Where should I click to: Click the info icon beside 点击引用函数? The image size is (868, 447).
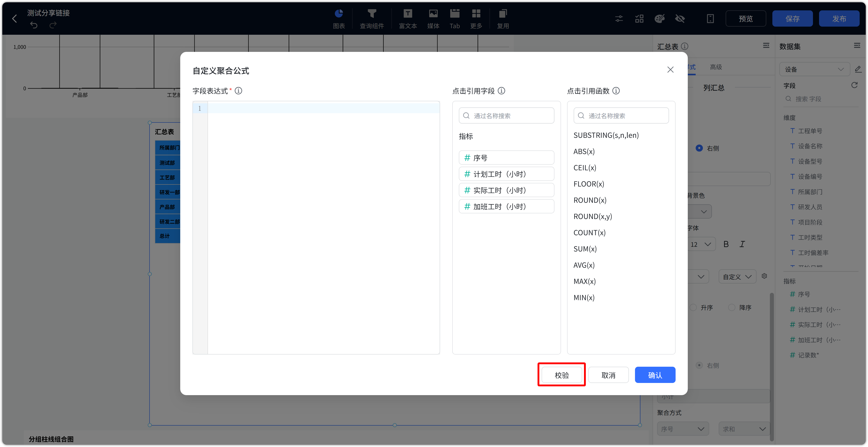click(616, 91)
